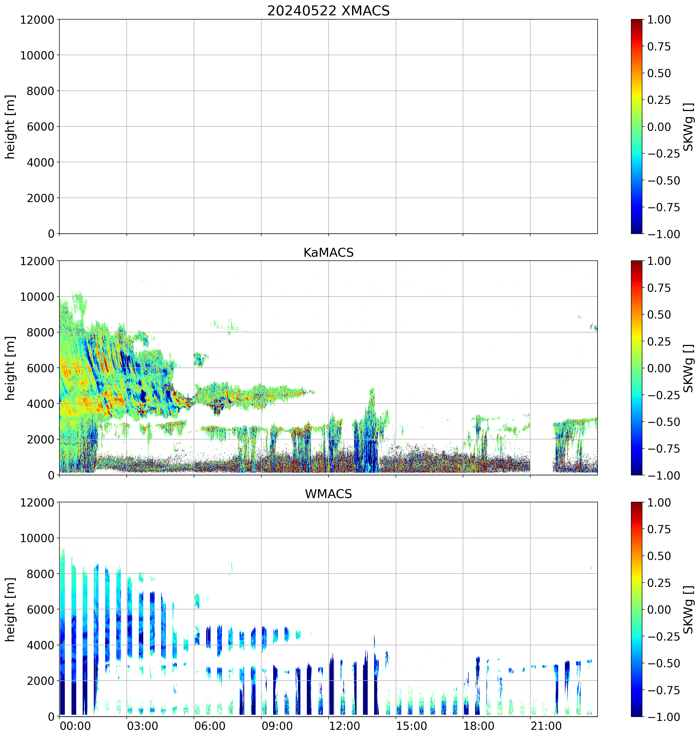700x737 pixels.
Task: Click the 09:00 time axis label
Action: coord(277,726)
